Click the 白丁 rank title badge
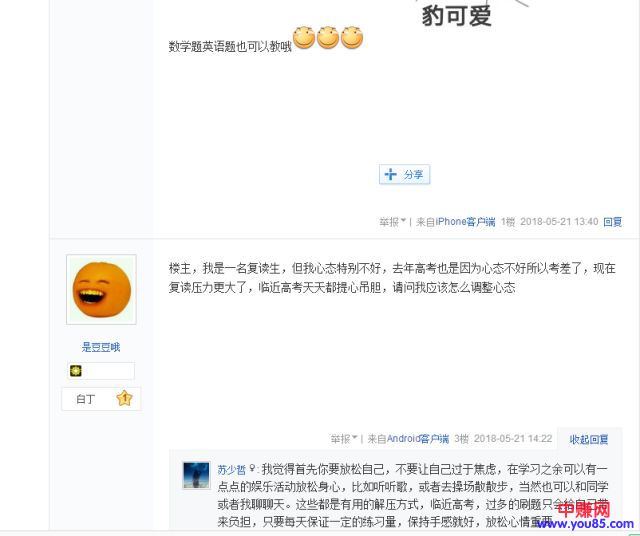Image resolution: width=640 pixels, height=536 pixels. click(x=85, y=399)
